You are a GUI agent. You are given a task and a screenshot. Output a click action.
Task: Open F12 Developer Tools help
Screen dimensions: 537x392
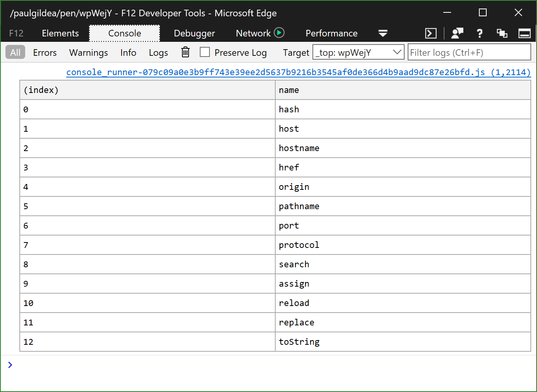[x=479, y=33]
